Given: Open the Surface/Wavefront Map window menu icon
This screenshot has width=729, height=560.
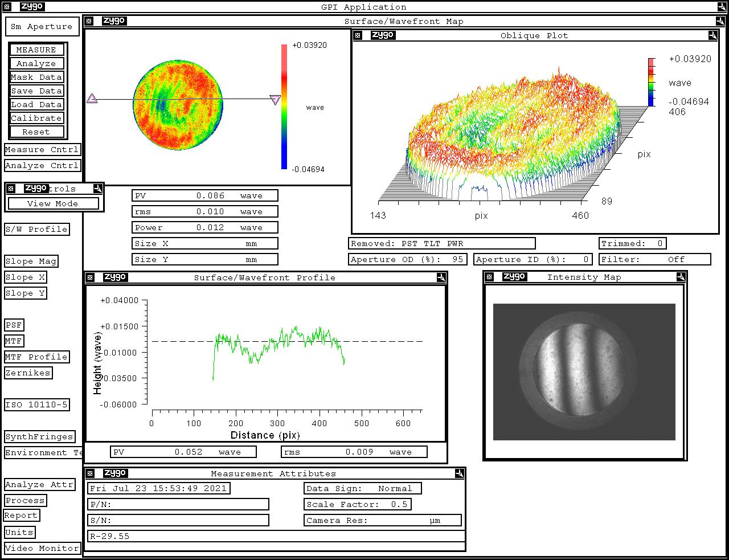Looking at the screenshot, I should tap(89, 21).
